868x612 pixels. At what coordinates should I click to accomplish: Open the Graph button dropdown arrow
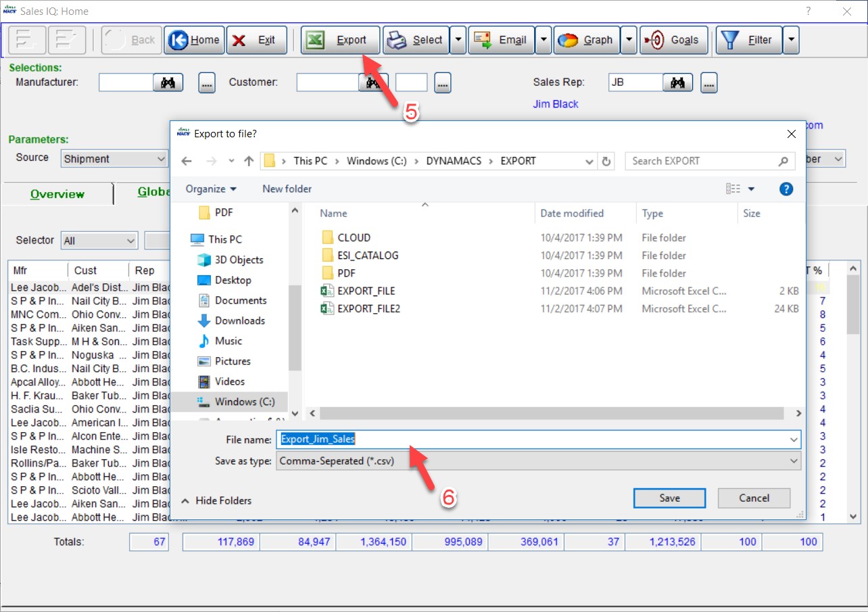(629, 40)
